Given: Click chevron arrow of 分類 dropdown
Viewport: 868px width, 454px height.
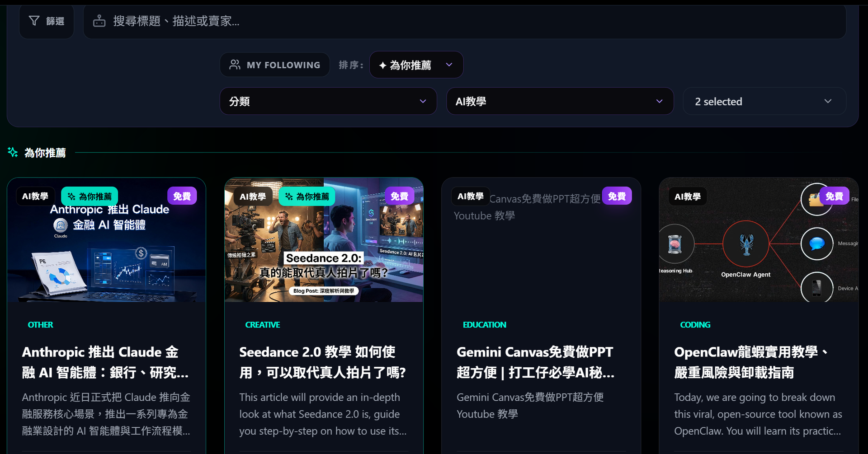Looking at the screenshot, I should [423, 101].
